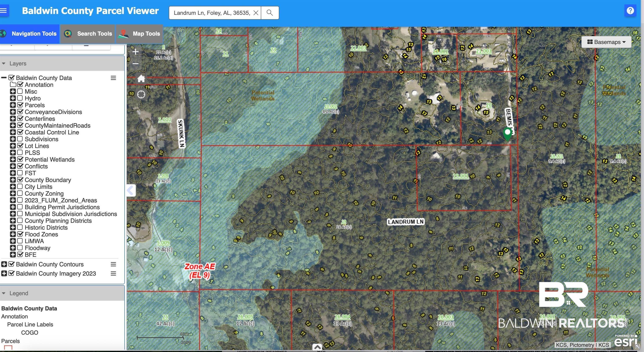Image resolution: width=644 pixels, height=352 pixels.
Task: Switch to Search Tools tab
Action: [87, 34]
